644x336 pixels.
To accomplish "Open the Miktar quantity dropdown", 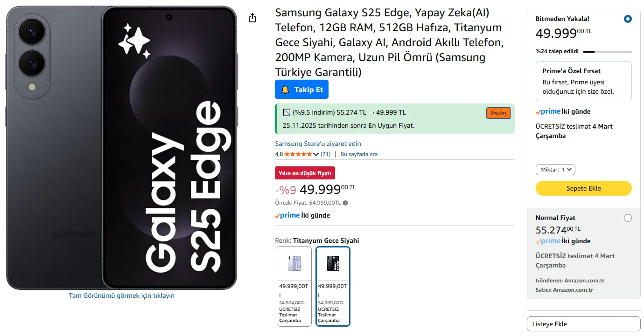I will tap(555, 170).
